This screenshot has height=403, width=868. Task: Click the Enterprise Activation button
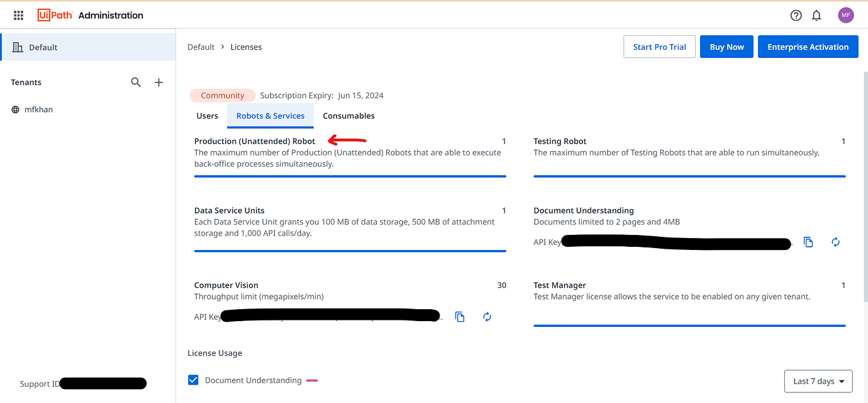coord(808,46)
